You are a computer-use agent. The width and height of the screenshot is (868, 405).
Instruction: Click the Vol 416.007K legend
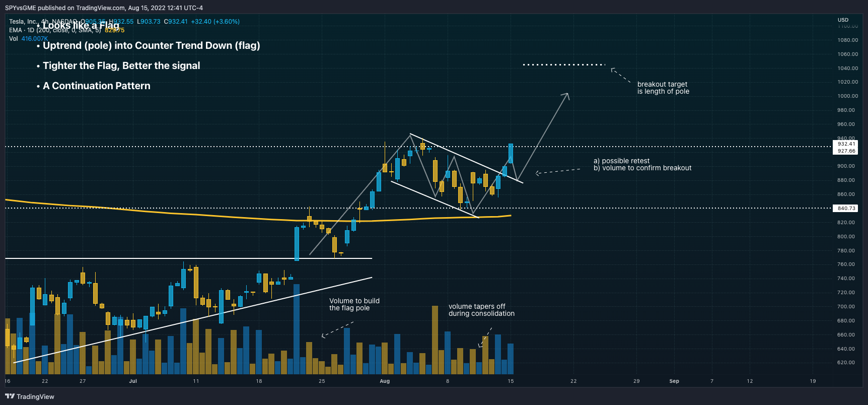[x=29, y=39]
